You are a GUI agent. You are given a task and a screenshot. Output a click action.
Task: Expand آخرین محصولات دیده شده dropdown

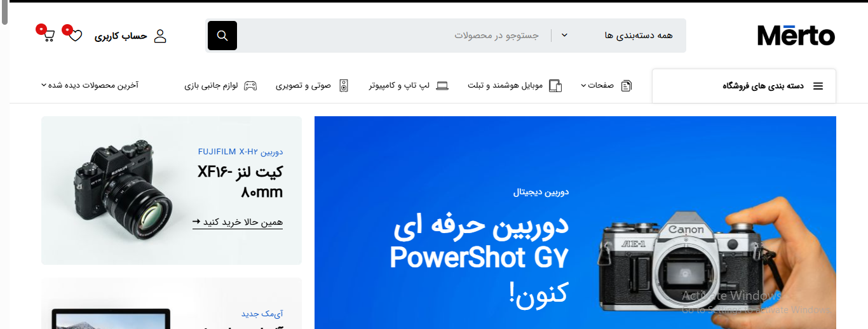click(x=90, y=85)
